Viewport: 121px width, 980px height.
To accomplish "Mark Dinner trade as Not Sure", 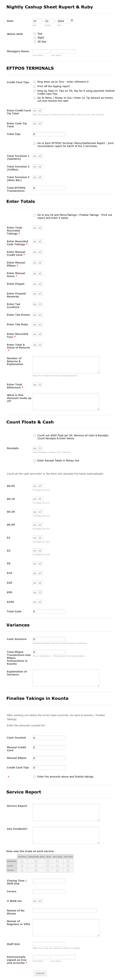I will click(68, 870).
